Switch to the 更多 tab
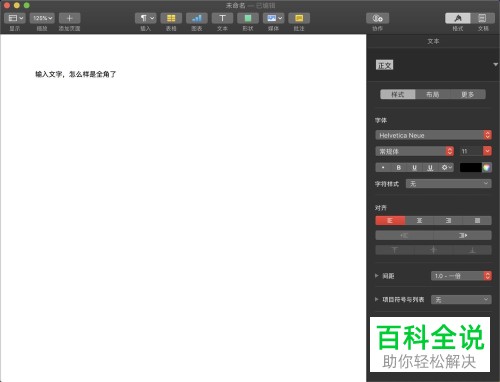This screenshot has width=500, height=382. tap(468, 94)
